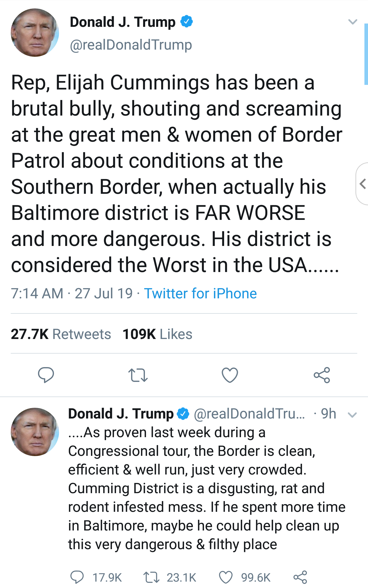Open the Twitter for iPhone link
The height and width of the screenshot is (588, 368).
click(x=200, y=293)
